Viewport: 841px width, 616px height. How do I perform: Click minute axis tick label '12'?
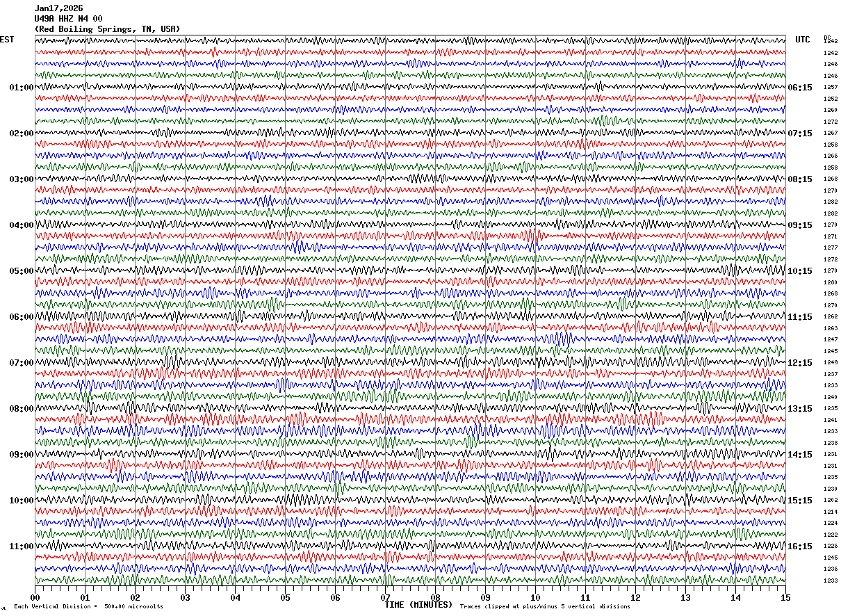click(x=635, y=597)
